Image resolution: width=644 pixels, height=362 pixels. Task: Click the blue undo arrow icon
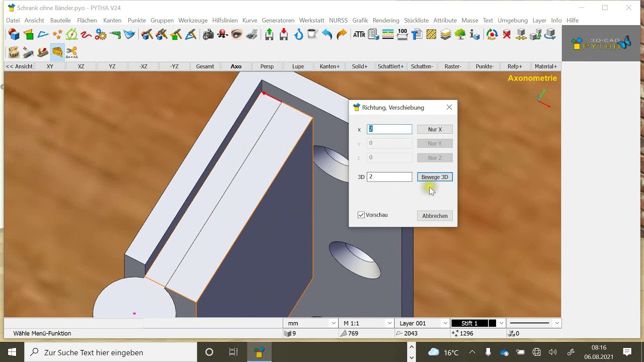(x=327, y=35)
